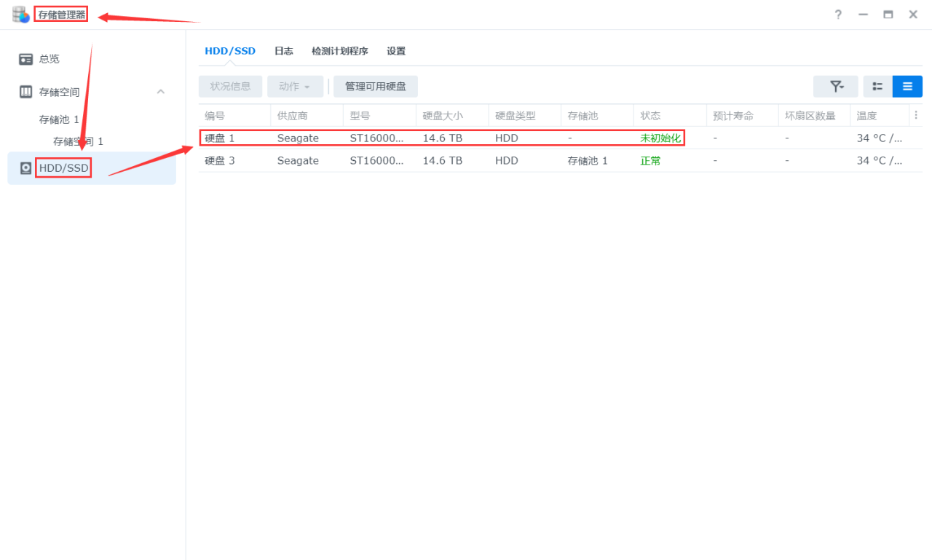Screen dimensions: 932x560
Task: Switch to the 日志 tab
Action: pos(283,51)
